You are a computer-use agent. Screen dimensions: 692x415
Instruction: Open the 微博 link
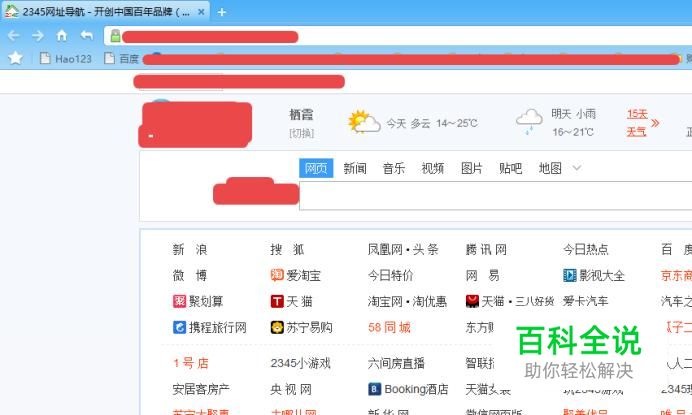tap(190, 275)
